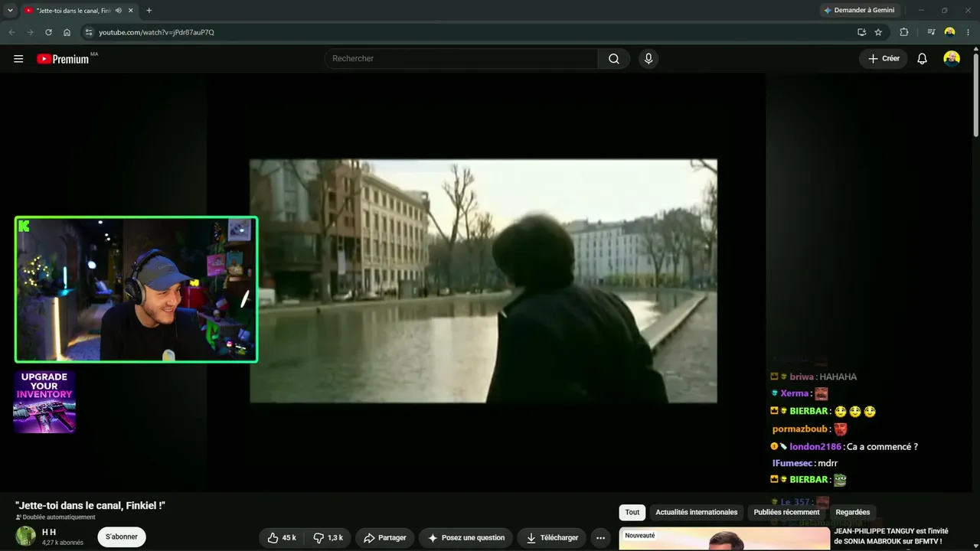This screenshot has width=980, height=551.
Task: Select the Publiées récemment chip
Action: pyautogui.click(x=786, y=512)
